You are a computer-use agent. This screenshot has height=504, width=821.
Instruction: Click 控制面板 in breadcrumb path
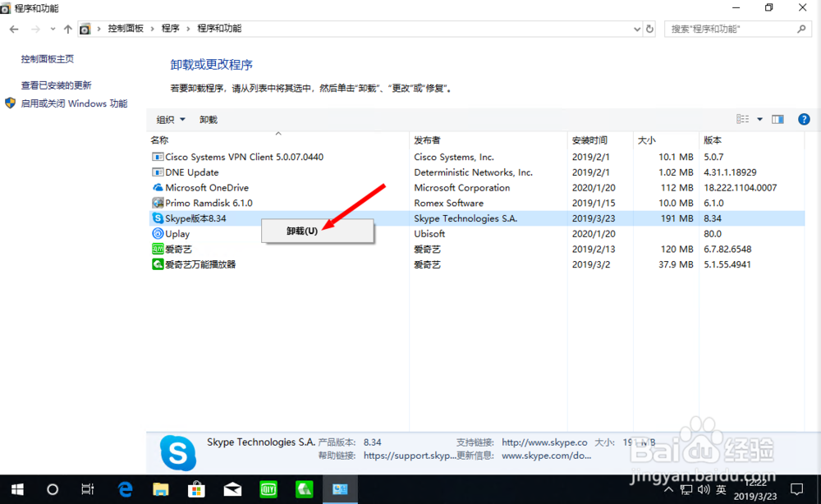tap(126, 28)
